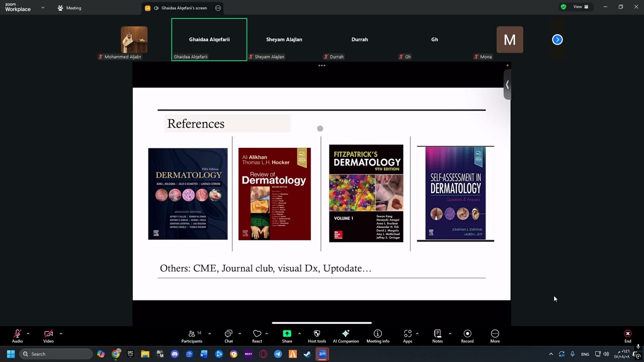This screenshot has width=644, height=362.
Task: Click the References slide heading
Action: (196, 124)
